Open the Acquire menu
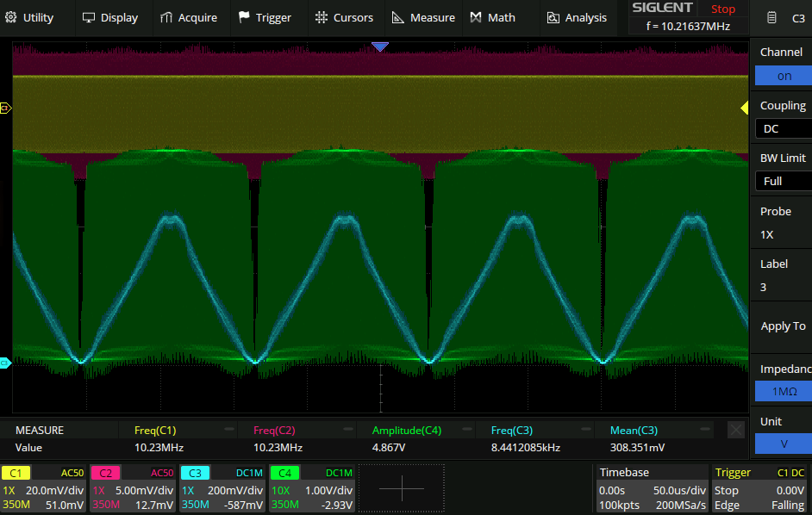The width and height of the screenshot is (812, 515). pos(188,17)
